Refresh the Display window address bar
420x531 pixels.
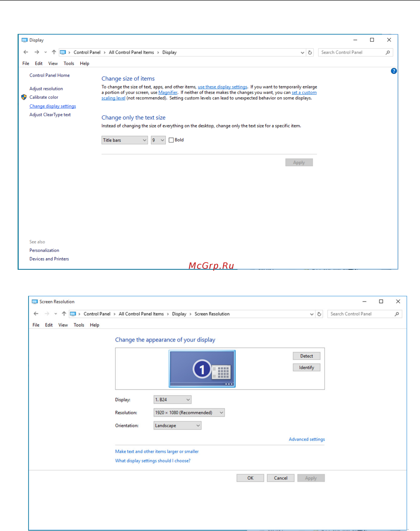(310, 53)
